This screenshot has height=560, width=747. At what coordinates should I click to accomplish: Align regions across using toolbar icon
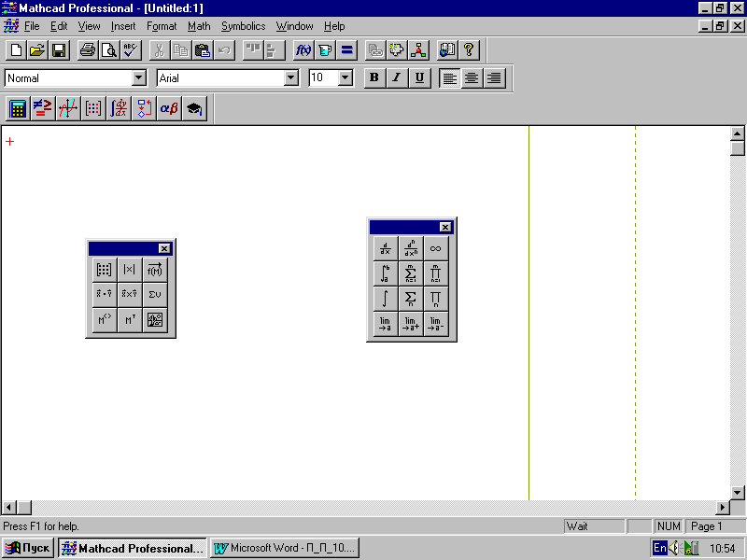[x=253, y=50]
